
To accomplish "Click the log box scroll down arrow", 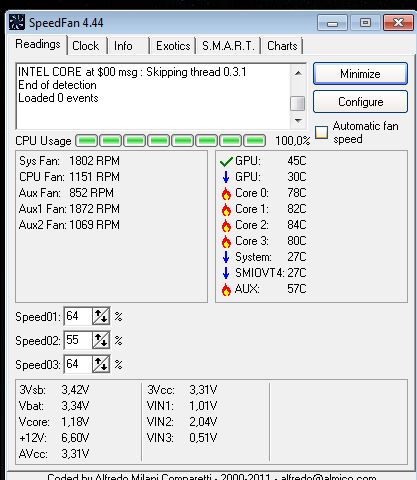I will pos(298,121).
